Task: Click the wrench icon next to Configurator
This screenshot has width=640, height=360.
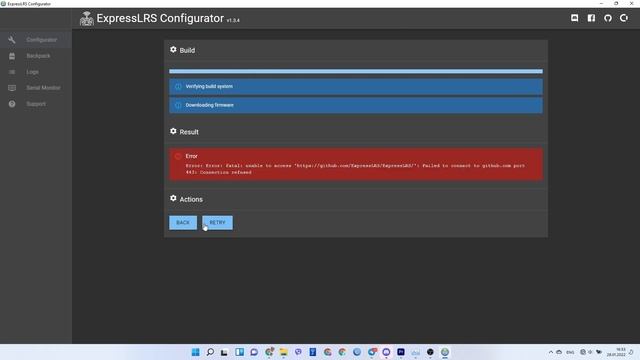Action: click(x=12, y=40)
